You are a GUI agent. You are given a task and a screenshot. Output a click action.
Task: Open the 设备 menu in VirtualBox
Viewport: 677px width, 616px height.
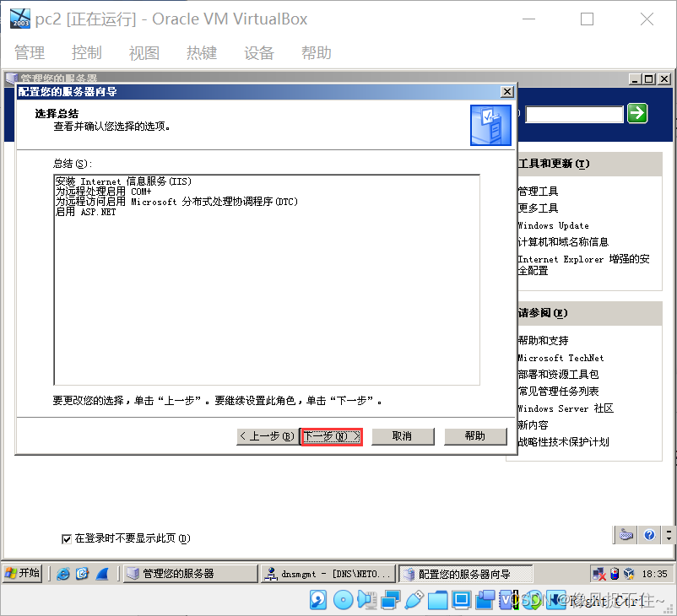259,52
